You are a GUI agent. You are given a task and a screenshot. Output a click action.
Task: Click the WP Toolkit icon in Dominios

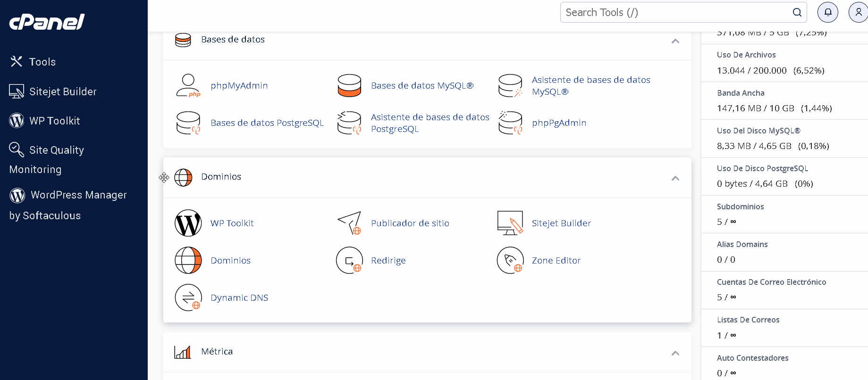click(x=188, y=223)
